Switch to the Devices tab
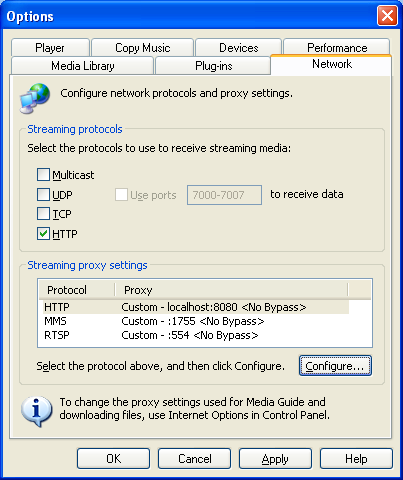The image size is (403, 480). [239, 48]
